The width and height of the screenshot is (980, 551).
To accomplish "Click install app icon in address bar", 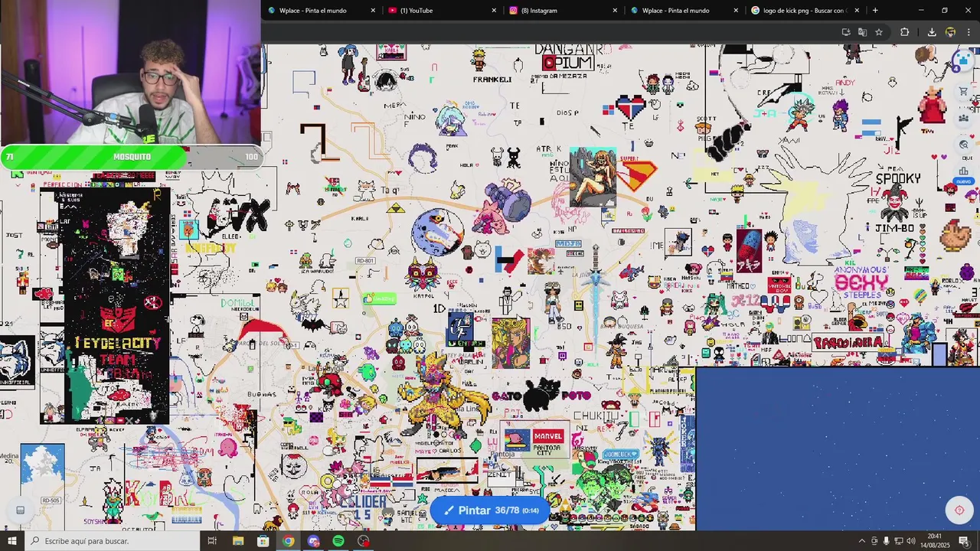I will coord(846,32).
